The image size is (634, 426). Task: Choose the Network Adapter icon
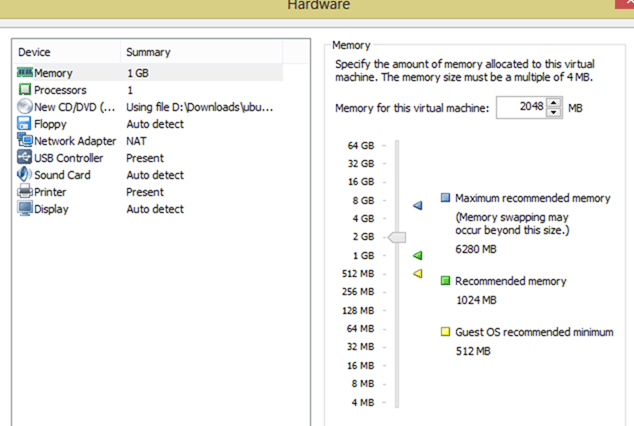(25, 140)
